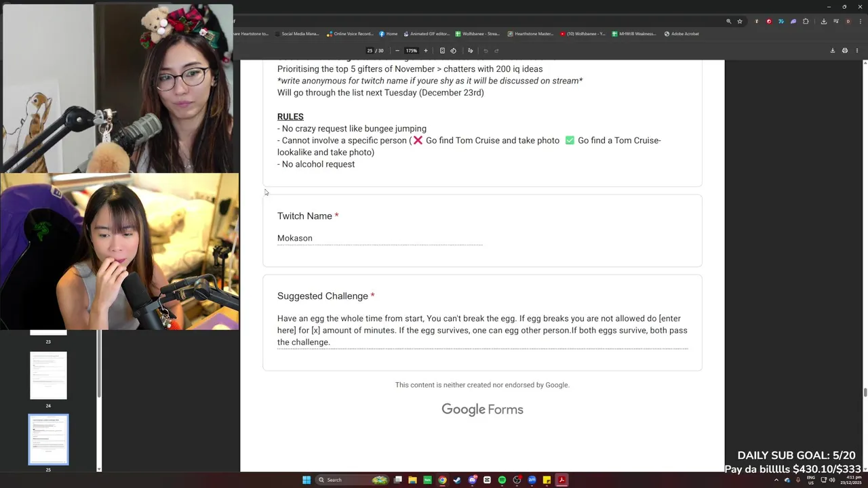Viewport: 868px width, 488px height.
Task: Open Chrome downloads icon
Action: pyautogui.click(x=824, y=21)
